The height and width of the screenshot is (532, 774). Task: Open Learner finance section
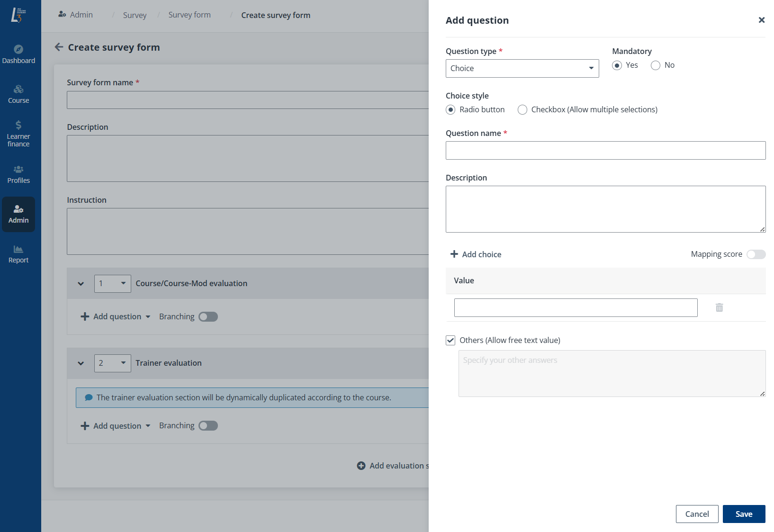coord(18,133)
